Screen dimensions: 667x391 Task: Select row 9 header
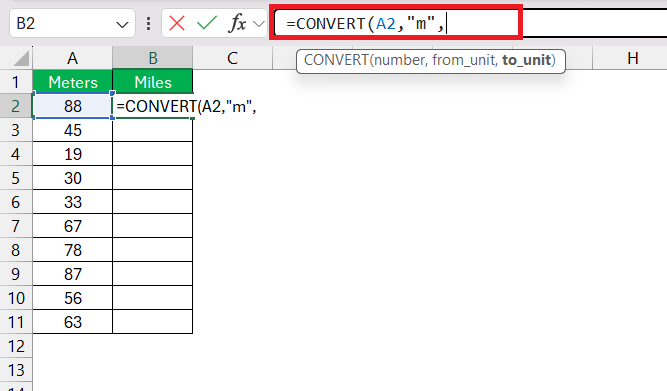pos(16,274)
